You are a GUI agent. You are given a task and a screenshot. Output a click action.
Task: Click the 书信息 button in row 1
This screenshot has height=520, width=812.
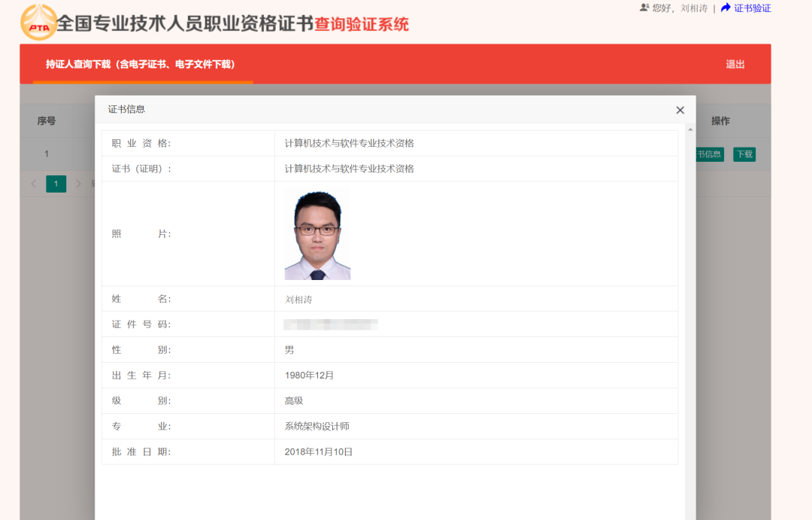[710, 154]
